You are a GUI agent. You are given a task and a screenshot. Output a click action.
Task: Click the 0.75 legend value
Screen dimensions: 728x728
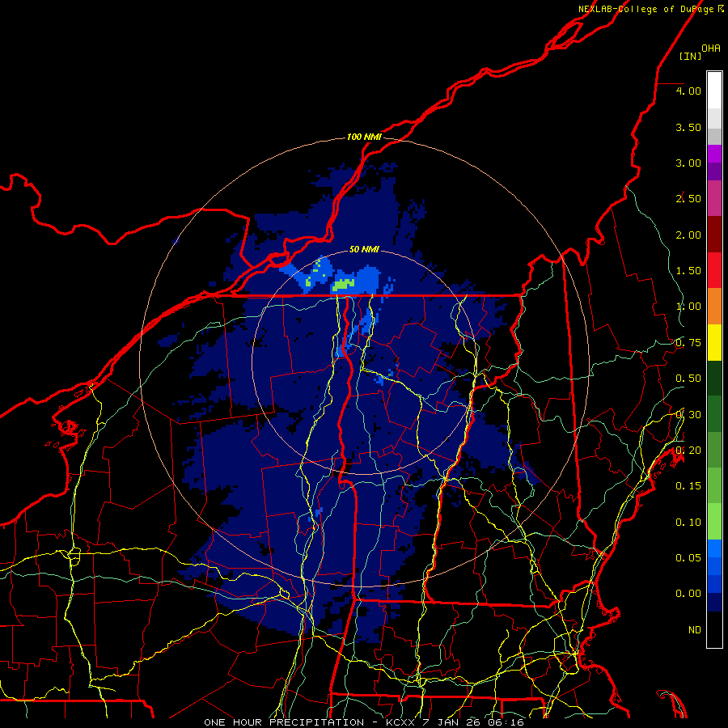click(x=688, y=343)
